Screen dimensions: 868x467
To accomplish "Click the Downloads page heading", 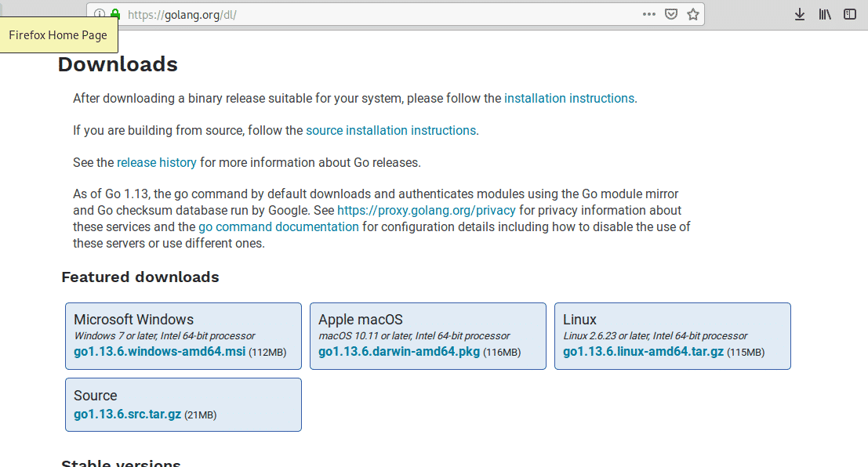I will [118, 64].
